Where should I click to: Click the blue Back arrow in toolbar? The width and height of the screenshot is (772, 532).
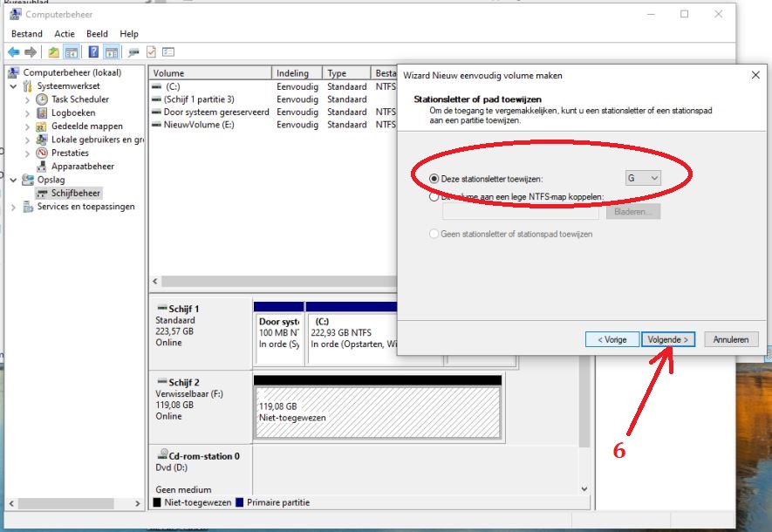click(x=13, y=52)
